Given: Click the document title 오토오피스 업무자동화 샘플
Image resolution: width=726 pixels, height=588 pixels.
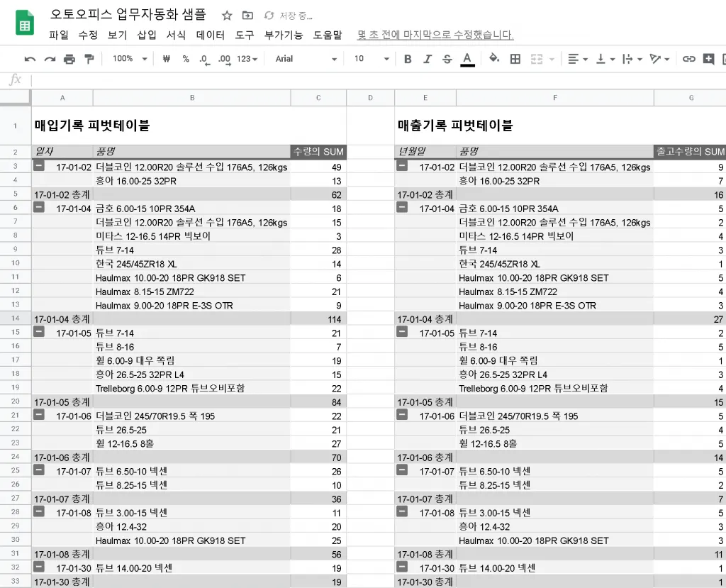Looking at the screenshot, I should tap(128, 14).
